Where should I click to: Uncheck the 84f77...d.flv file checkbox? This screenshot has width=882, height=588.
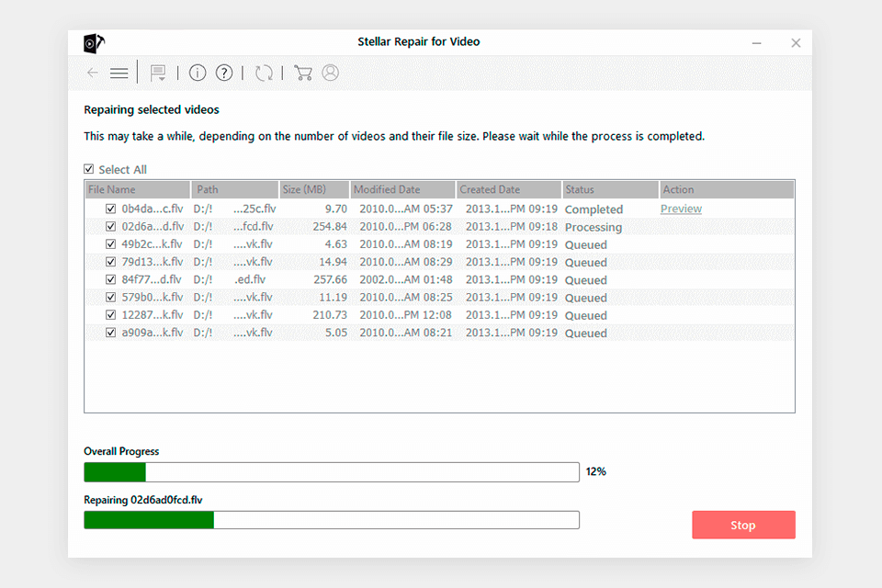coord(110,280)
